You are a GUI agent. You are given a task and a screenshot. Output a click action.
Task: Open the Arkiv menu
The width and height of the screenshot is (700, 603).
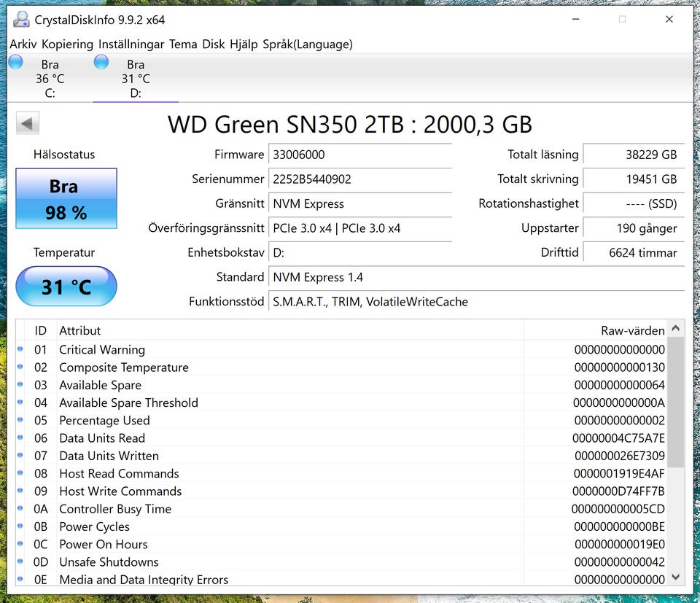[x=23, y=44]
